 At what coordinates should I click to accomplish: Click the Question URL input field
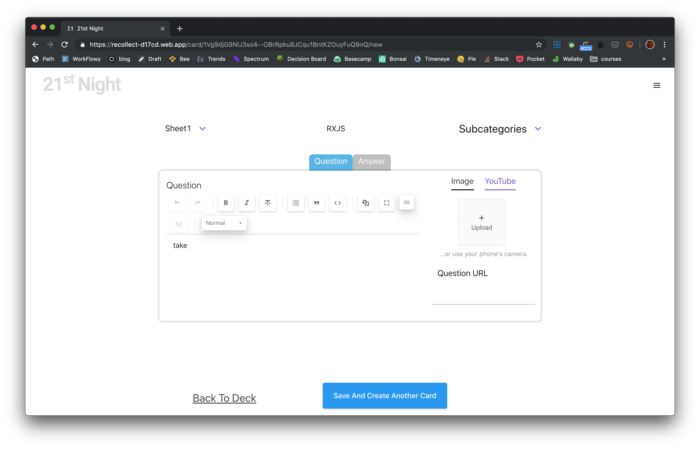coord(483,295)
